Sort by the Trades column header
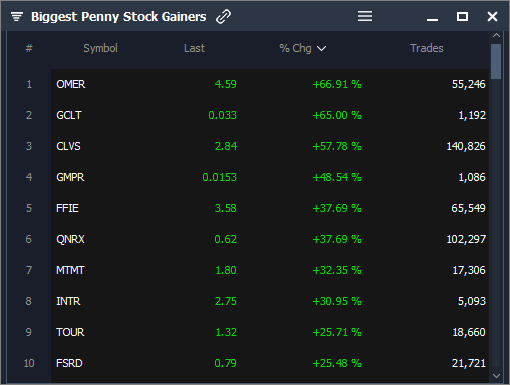The height and width of the screenshot is (385, 510). point(427,48)
